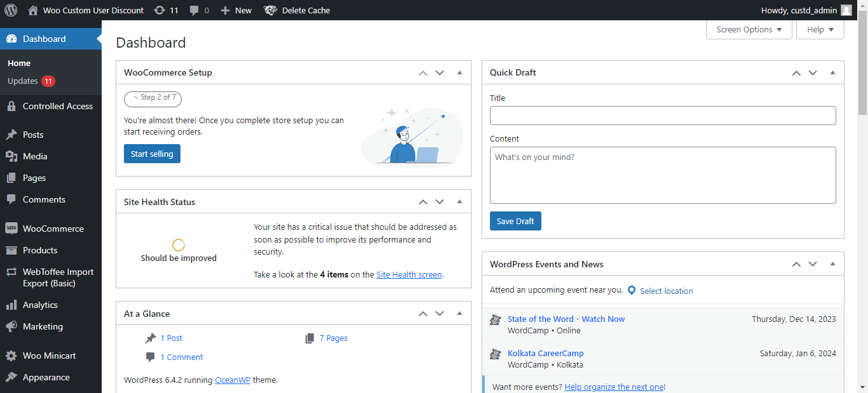Collapse WordPress Events and News panel

pyautogui.click(x=832, y=264)
